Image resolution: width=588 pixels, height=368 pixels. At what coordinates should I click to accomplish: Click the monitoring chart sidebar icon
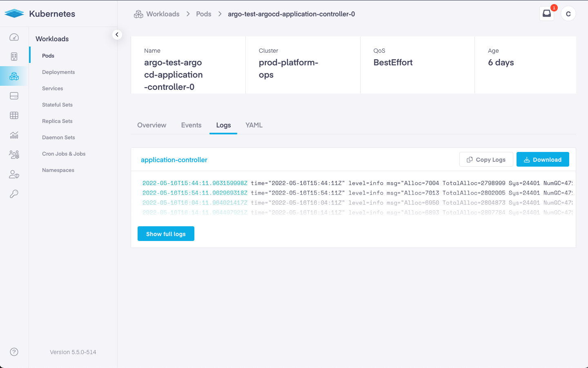pos(14,135)
